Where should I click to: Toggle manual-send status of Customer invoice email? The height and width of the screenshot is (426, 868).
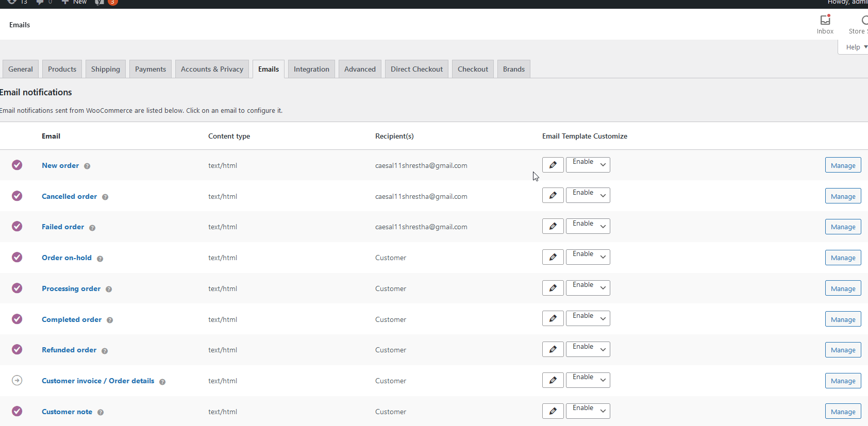(x=17, y=380)
